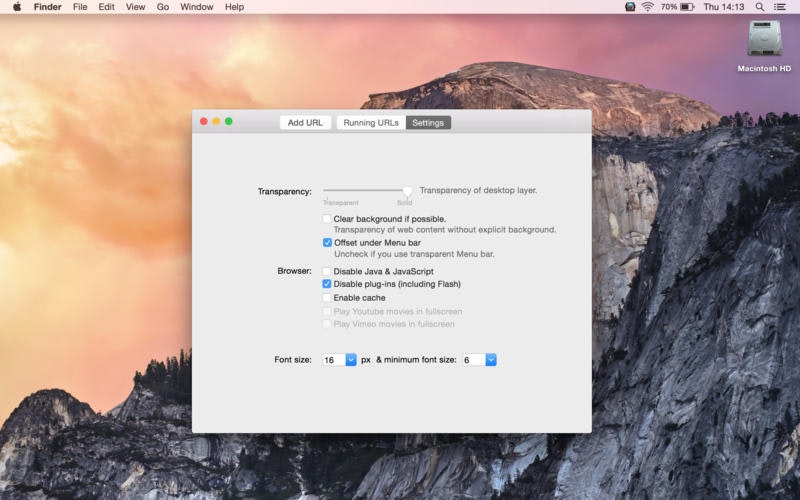Image resolution: width=800 pixels, height=500 pixels.
Task: Check the Enable cache option
Action: click(x=327, y=297)
